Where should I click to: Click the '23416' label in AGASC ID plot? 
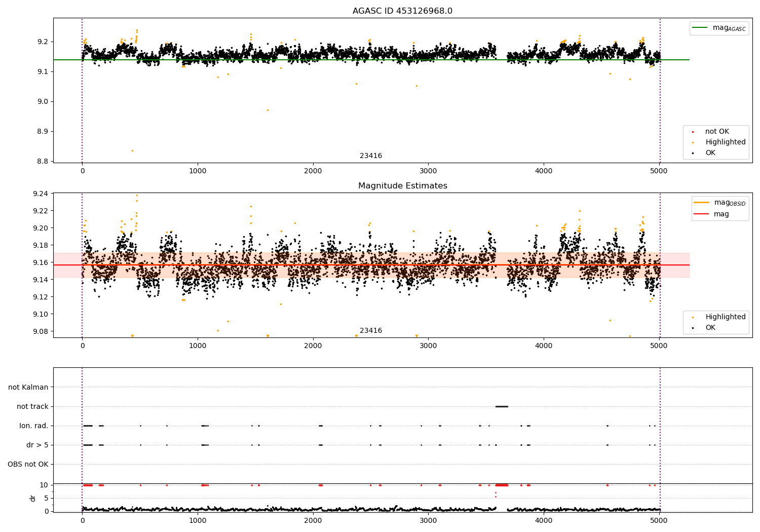click(x=371, y=156)
